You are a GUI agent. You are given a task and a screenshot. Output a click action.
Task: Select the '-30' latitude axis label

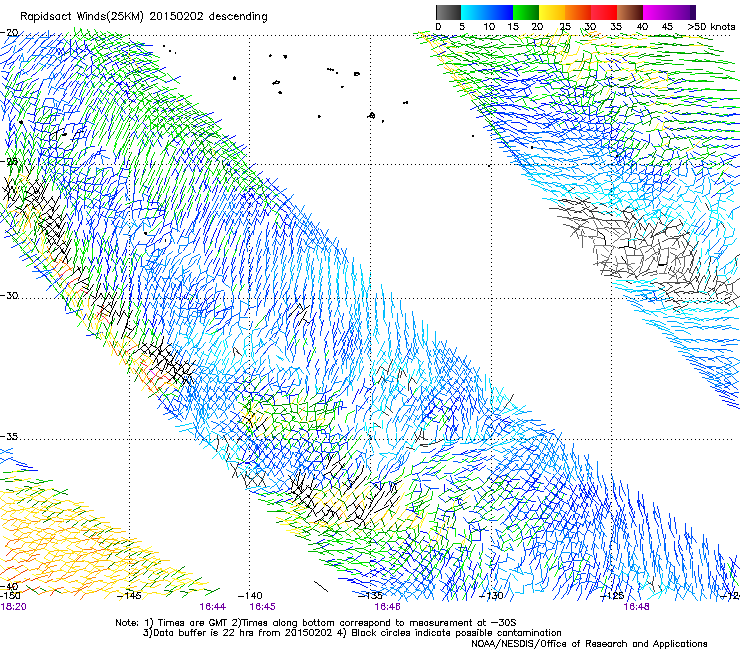tap(9, 296)
